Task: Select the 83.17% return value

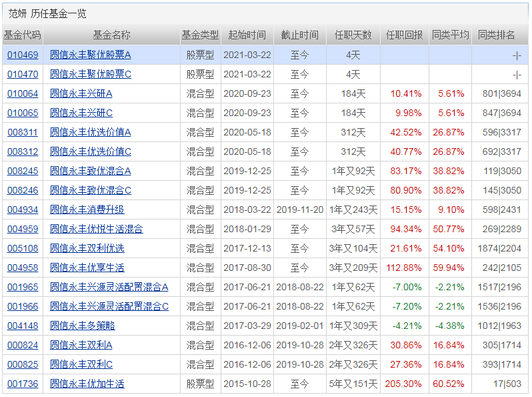Action: 406,171
